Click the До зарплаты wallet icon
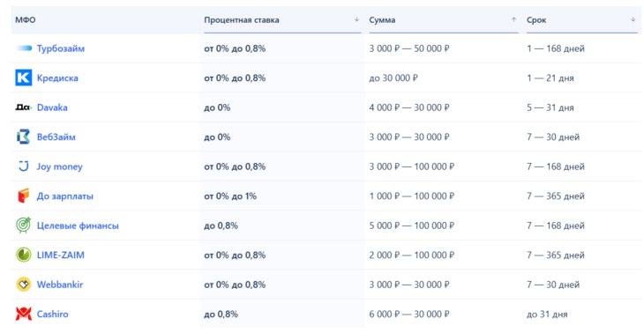 click(24, 196)
